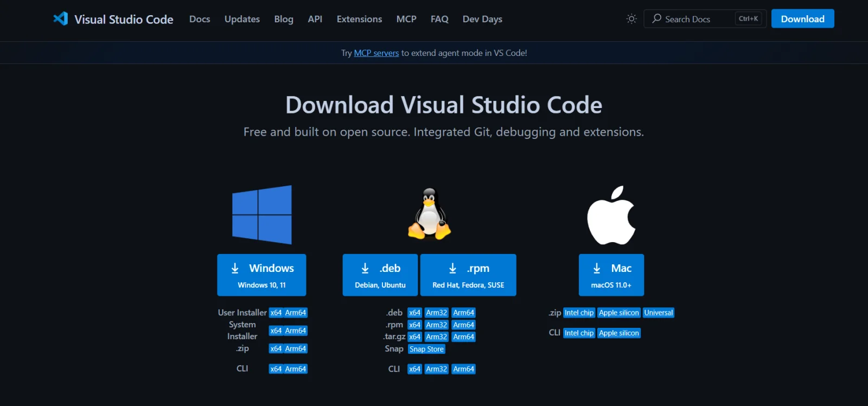Select Mac .zip Universal download

(659, 313)
